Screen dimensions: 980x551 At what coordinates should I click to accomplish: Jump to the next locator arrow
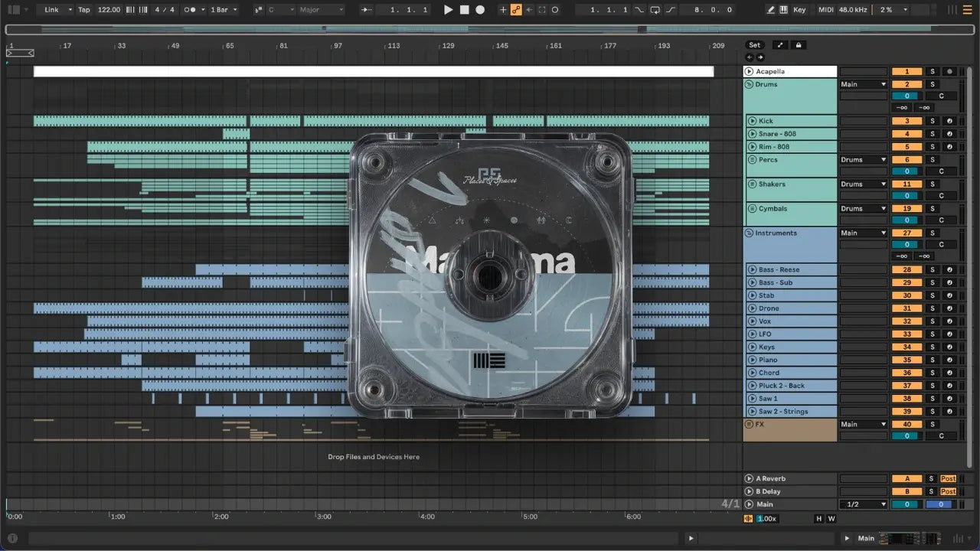pos(760,57)
